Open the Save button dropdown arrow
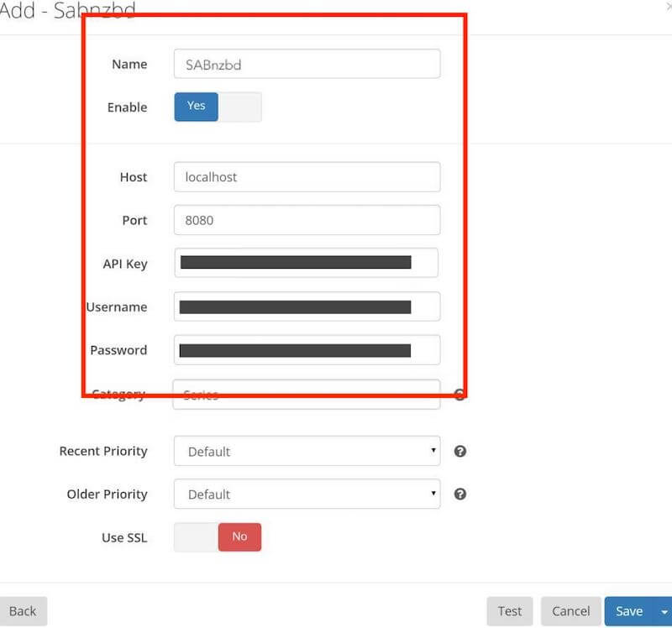672x628 pixels. pos(664,611)
